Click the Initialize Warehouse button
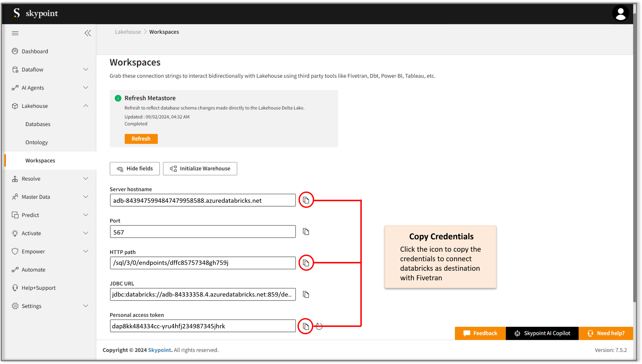Viewport: 642px width, 364px height. tap(200, 168)
